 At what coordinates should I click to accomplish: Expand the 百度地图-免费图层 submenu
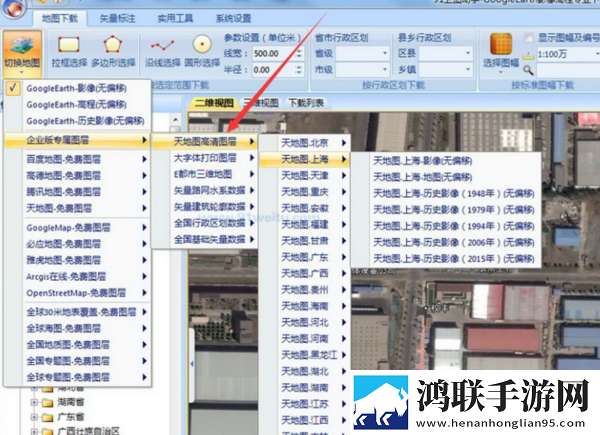pos(78,159)
